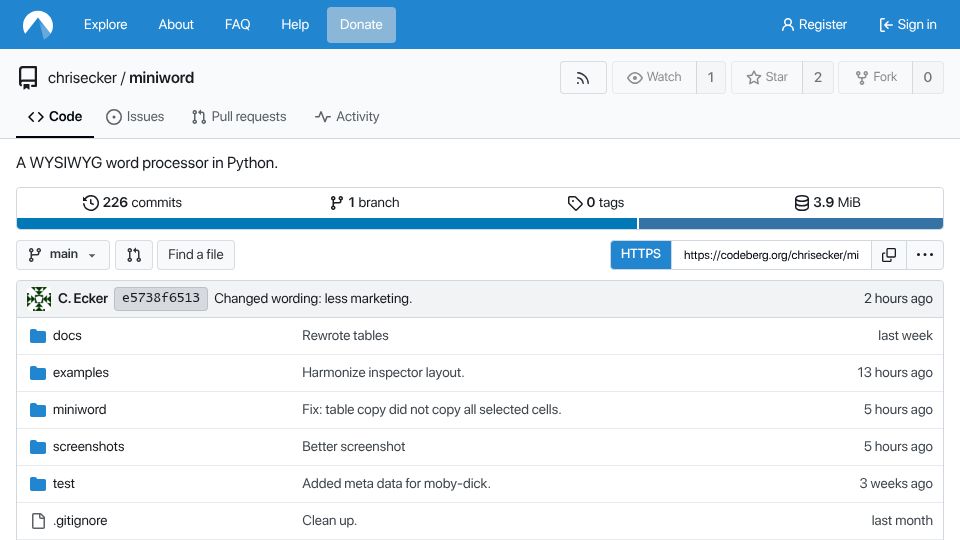
Task: Click the examples folder icon
Action: (x=38, y=373)
